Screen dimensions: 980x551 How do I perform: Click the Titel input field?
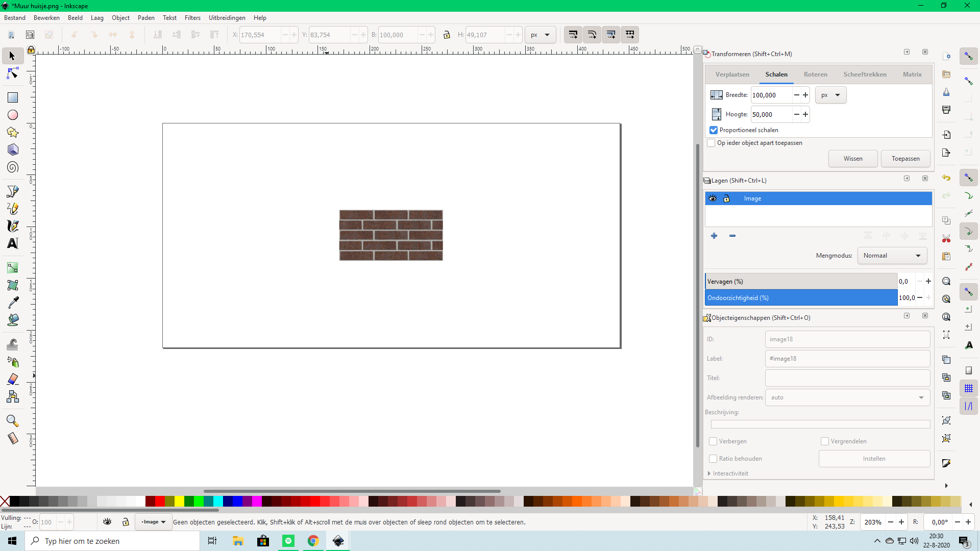(x=847, y=378)
